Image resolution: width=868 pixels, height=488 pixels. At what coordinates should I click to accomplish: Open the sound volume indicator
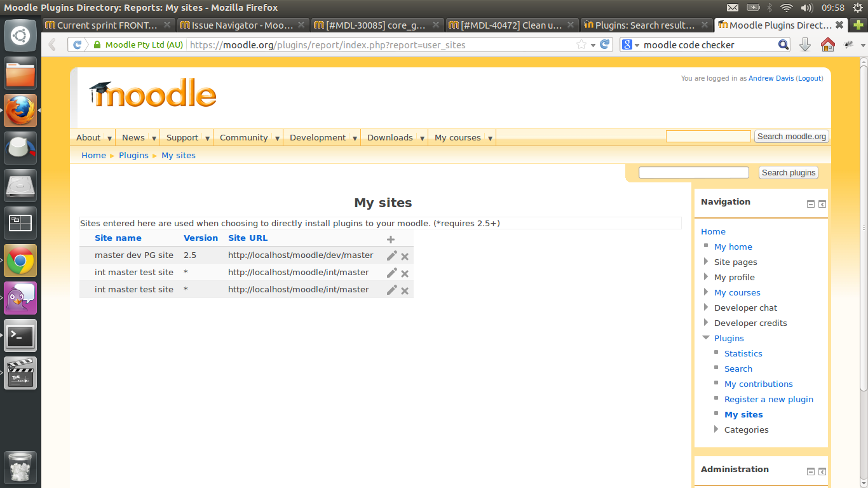(x=807, y=8)
